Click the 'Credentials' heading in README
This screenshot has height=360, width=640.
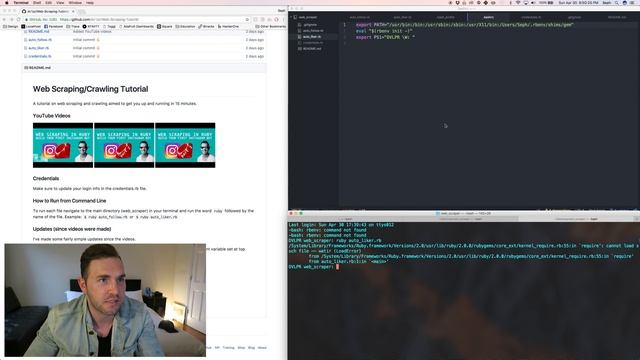(46, 178)
